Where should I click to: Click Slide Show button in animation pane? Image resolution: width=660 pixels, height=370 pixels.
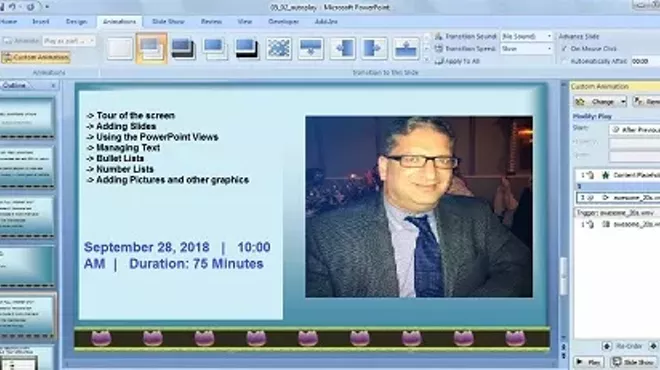point(633,362)
